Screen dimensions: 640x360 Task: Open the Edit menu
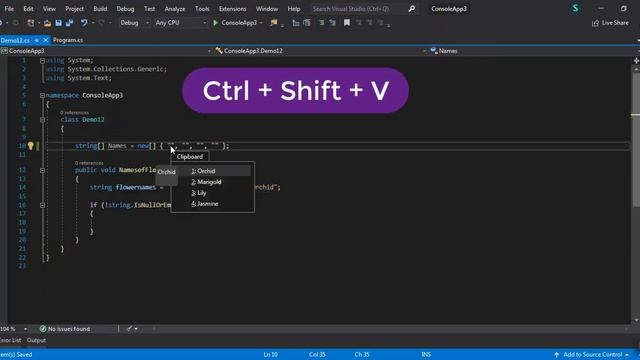click(x=28, y=9)
